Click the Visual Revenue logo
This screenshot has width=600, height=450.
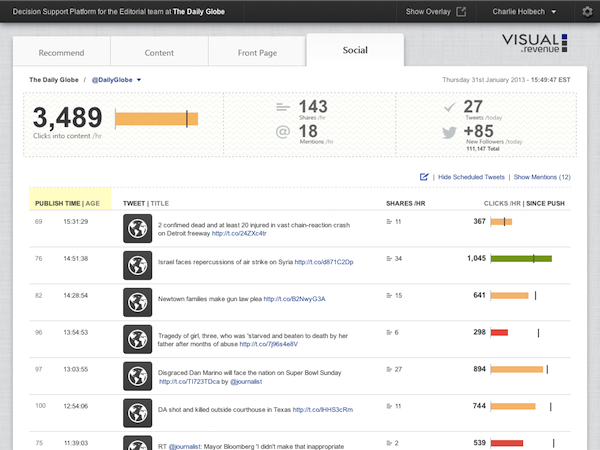point(535,43)
